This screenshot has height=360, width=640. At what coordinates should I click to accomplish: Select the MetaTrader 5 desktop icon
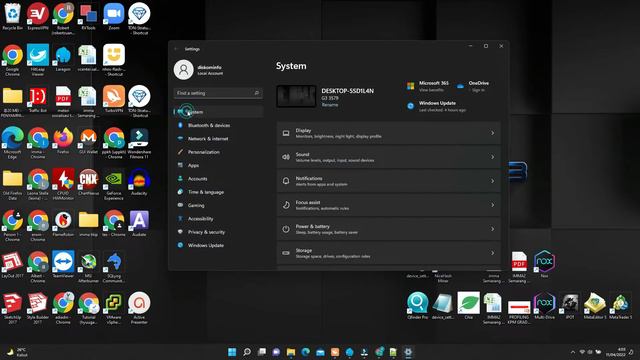coord(620,306)
